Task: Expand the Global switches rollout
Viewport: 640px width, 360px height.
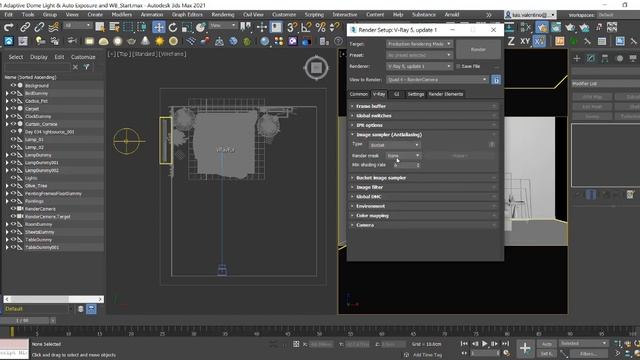Action: coord(424,116)
